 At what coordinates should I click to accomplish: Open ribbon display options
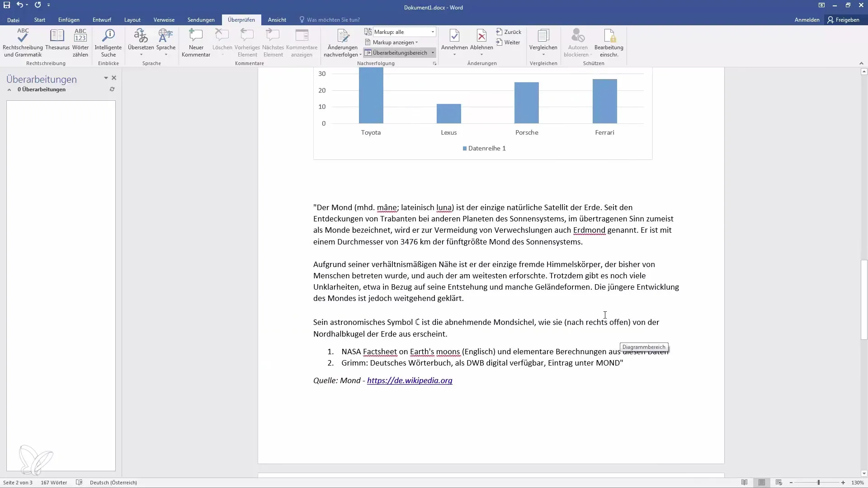(x=821, y=5)
